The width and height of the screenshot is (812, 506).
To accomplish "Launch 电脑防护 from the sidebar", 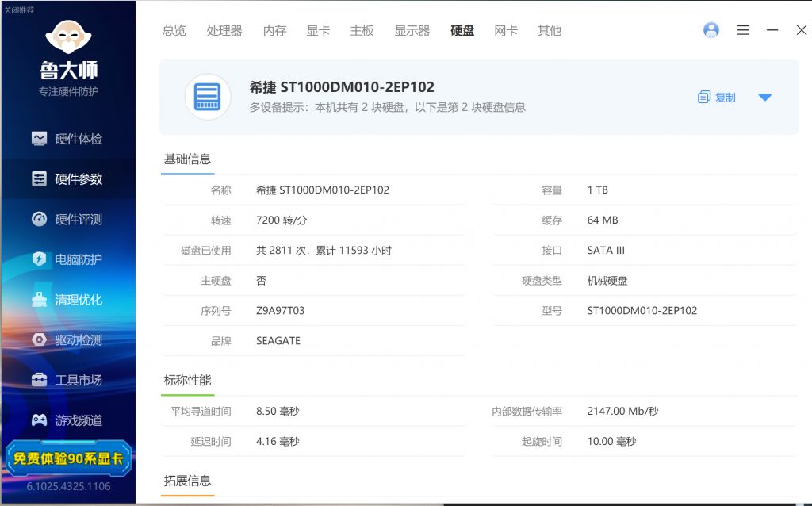I will click(x=68, y=259).
